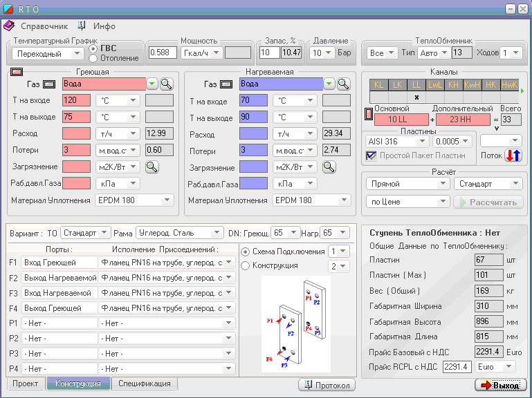Choose the Конструкция radio option
532x398 pixels.
244,265
